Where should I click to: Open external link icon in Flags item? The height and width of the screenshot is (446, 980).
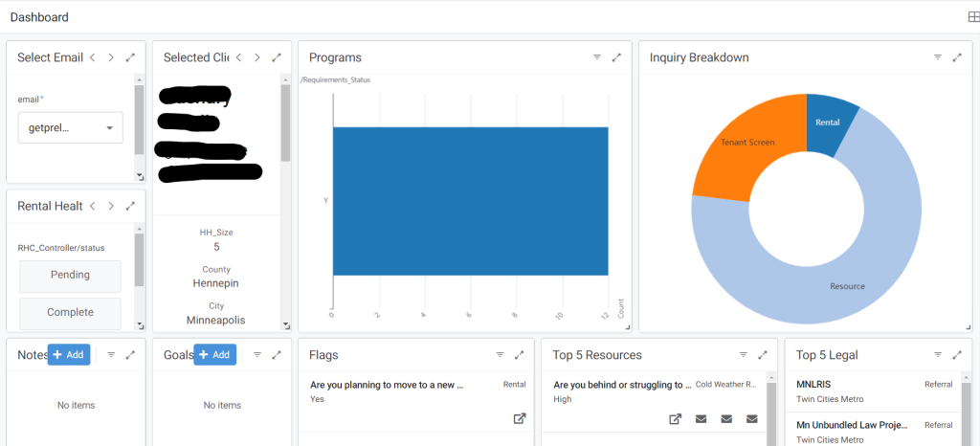(520, 418)
